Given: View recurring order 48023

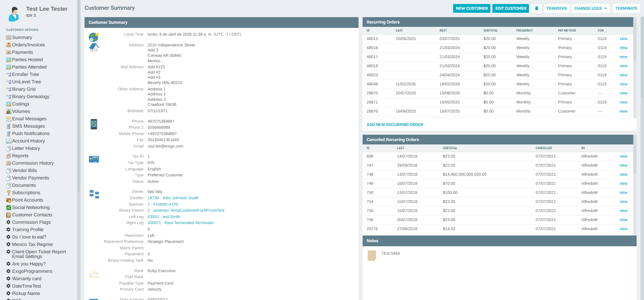Looking at the screenshot, I should point(623,75).
